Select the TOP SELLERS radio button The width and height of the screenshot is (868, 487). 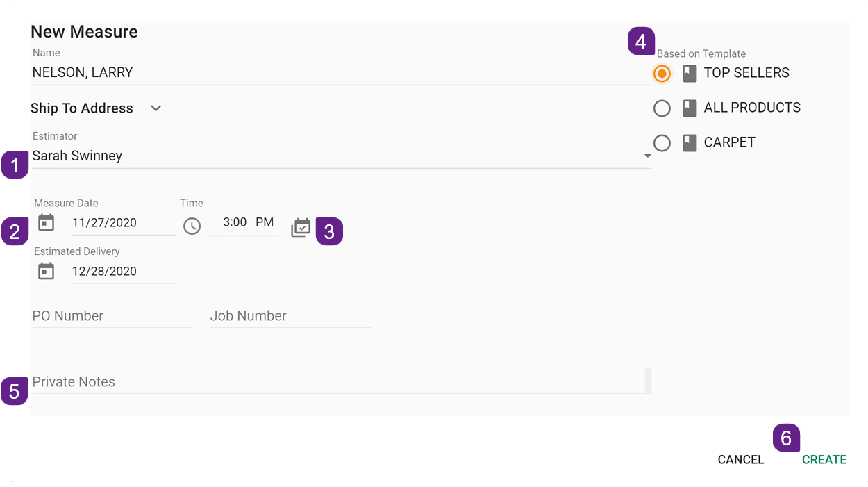click(662, 73)
